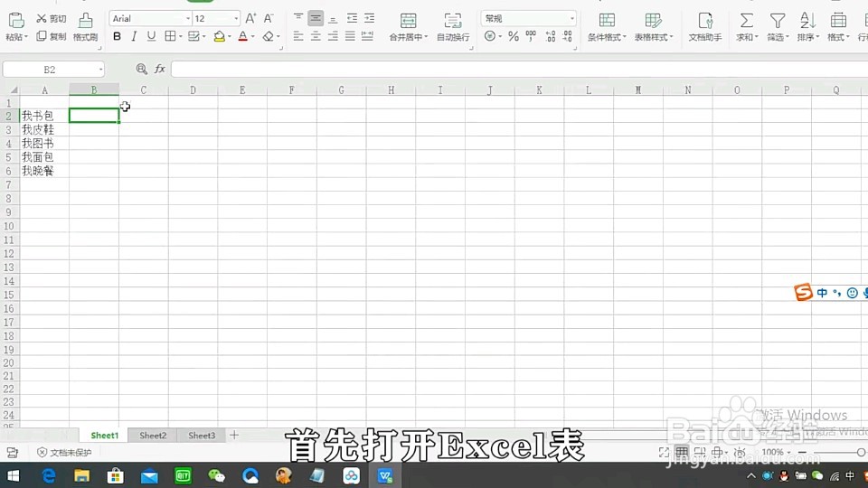Click the thousands separator icon
Image resolution: width=868 pixels, height=488 pixels.
pyautogui.click(x=531, y=36)
